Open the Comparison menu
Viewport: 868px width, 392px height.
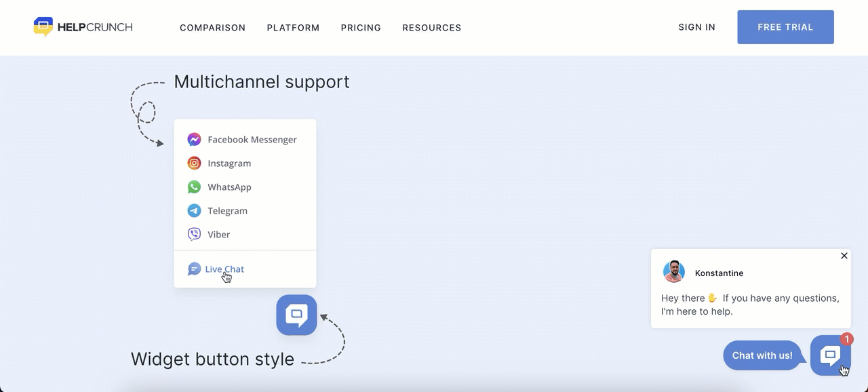212,28
